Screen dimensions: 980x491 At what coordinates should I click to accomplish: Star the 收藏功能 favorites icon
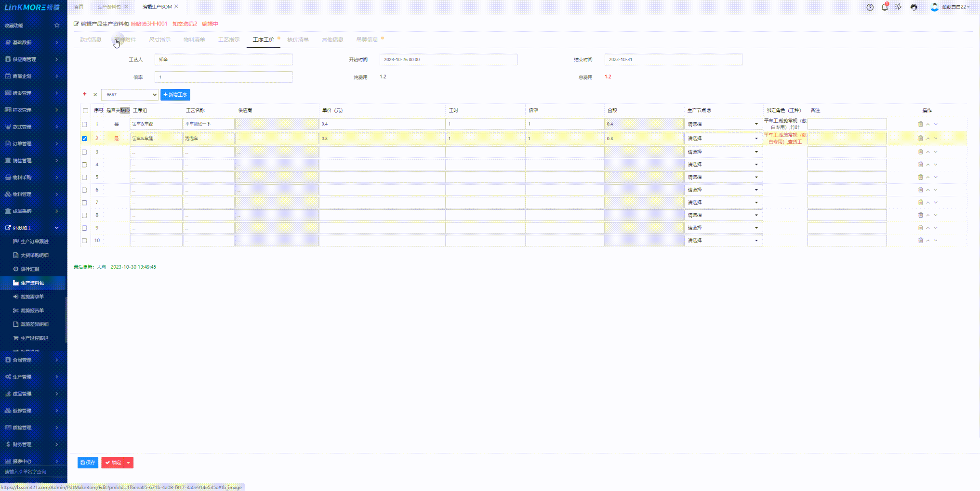57,26
